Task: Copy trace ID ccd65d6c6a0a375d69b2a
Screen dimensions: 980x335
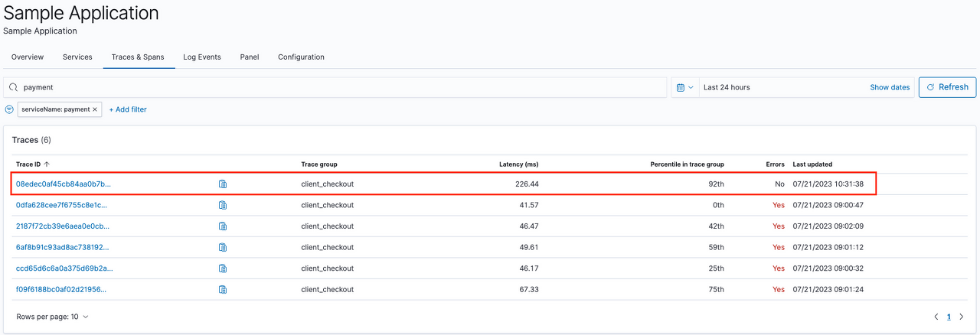Action: pos(223,268)
